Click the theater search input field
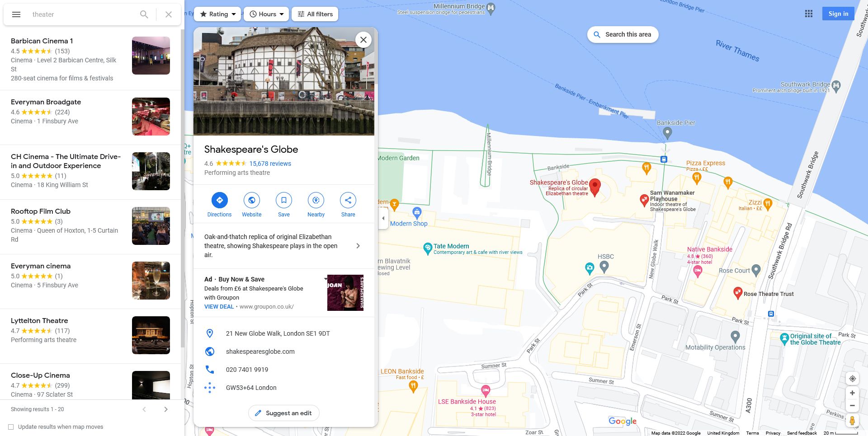The width and height of the screenshot is (868, 436). (81, 14)
